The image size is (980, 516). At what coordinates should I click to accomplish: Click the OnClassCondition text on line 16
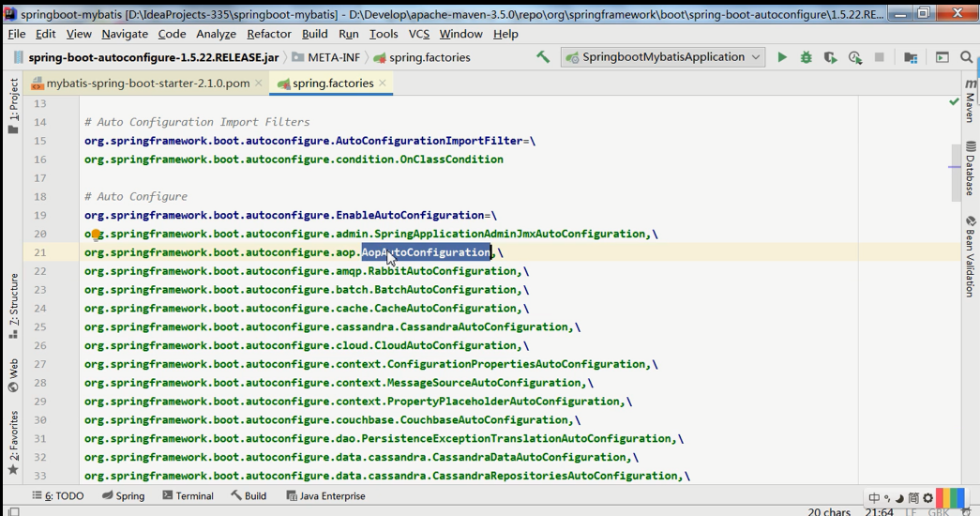pyautogui.click(x=451, y=159)
